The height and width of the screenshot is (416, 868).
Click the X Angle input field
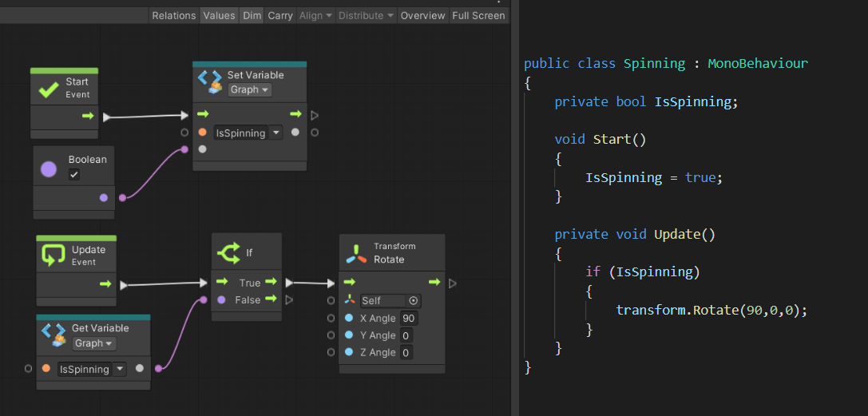(410, 319)
